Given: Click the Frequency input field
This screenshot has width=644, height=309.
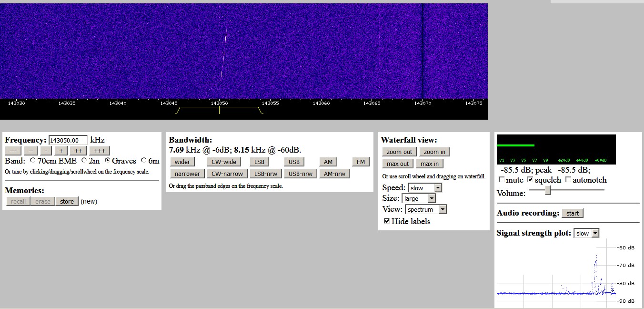Looking at the screenshot, I should coord(68,140).
